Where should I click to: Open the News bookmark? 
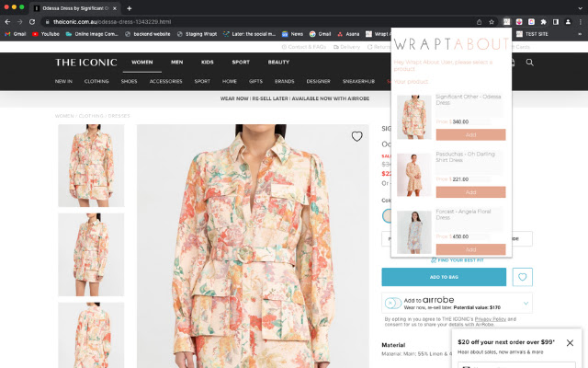(x=292, y=34)
